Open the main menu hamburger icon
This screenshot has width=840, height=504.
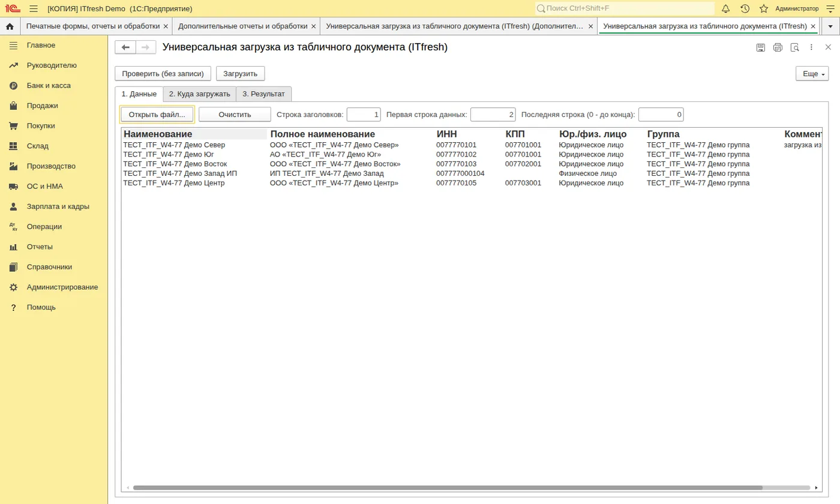pos(34,8)
